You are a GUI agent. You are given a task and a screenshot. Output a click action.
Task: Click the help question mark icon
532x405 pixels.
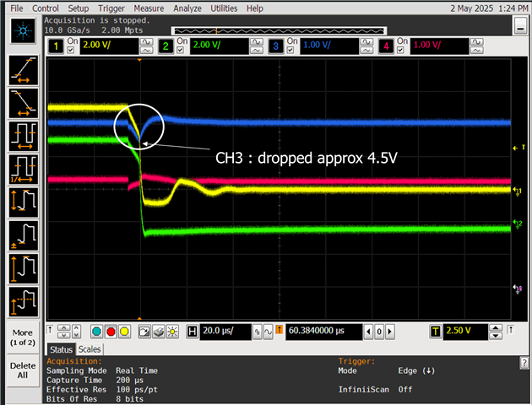pyautogui.click(x=524, y=363)
